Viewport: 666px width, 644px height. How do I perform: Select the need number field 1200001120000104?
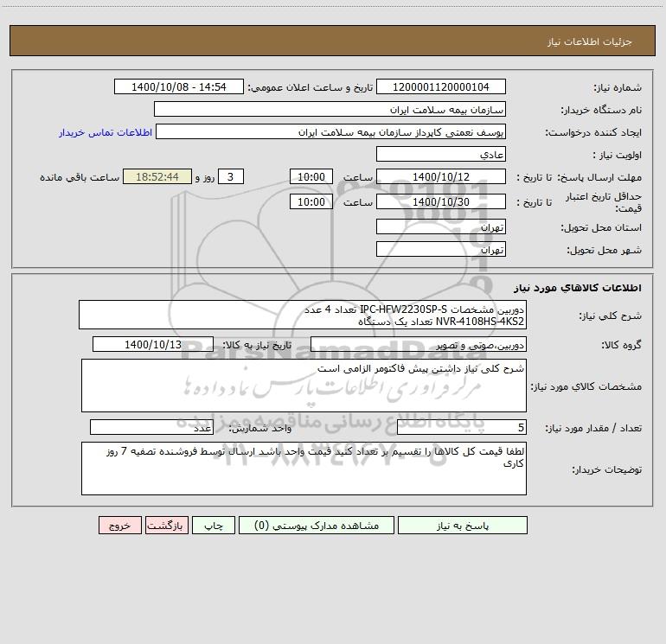tap(441, 86)
